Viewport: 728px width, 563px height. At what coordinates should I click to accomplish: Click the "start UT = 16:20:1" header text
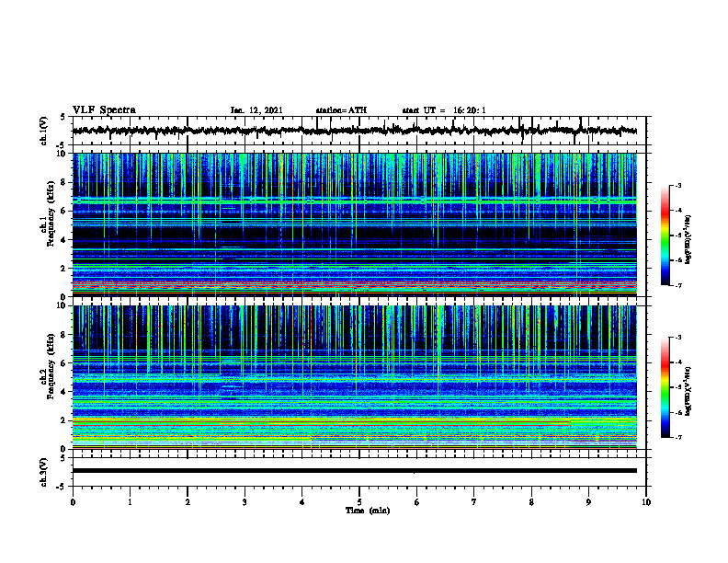pos(444,110)
